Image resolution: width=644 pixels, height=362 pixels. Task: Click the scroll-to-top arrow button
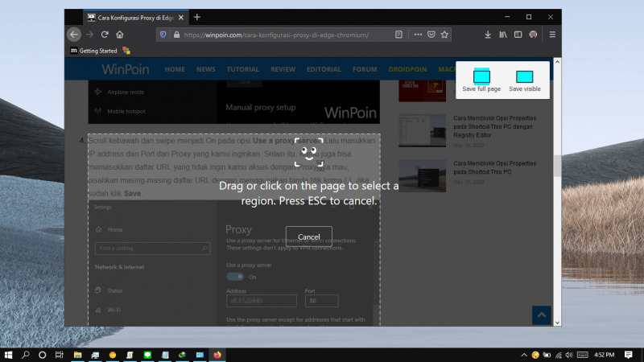coord(541,315)
